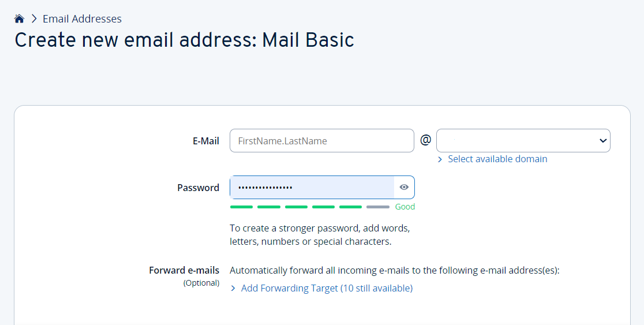This screenshot has height=325, width=644.
Task: Click the first green strength bar segment
Action: pyautogui.click(x=241, y=207)
